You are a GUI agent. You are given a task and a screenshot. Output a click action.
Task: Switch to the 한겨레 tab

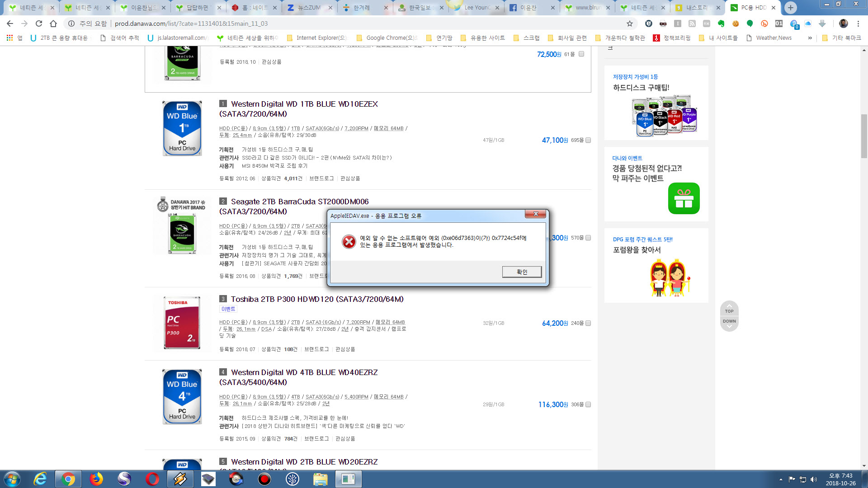tap(365, 8)
